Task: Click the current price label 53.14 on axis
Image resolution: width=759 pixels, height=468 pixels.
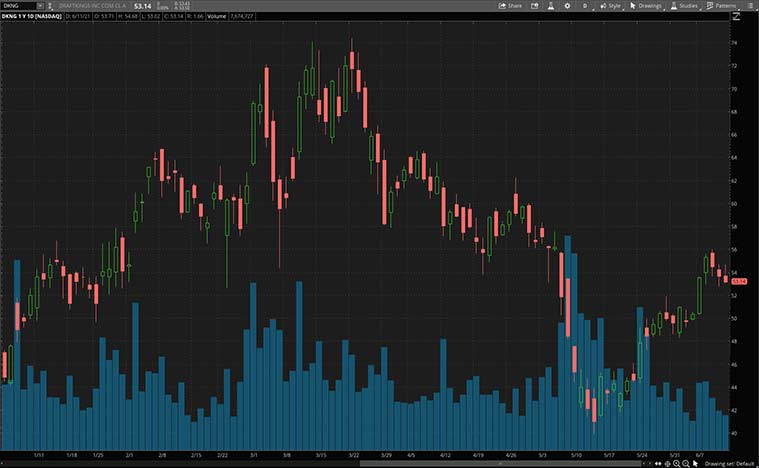Action: tap(741, 282)
